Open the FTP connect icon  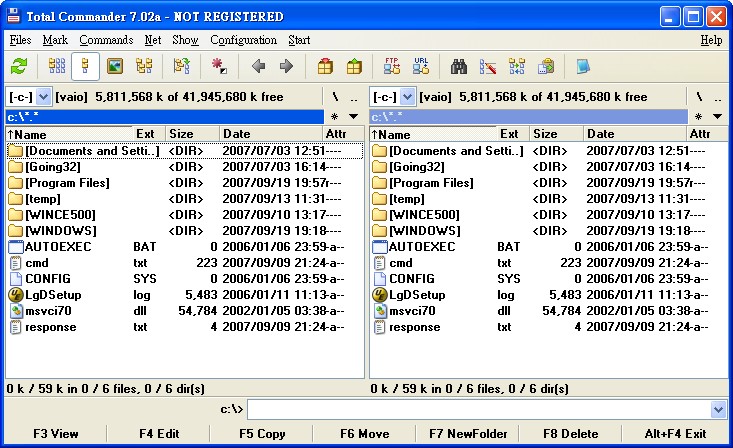pos(392,66)
